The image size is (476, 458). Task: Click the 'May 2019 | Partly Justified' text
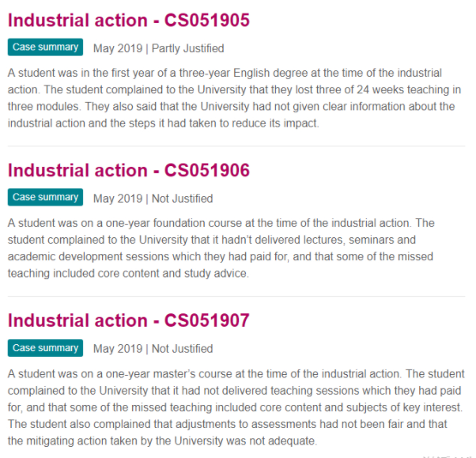pos(158,48)
